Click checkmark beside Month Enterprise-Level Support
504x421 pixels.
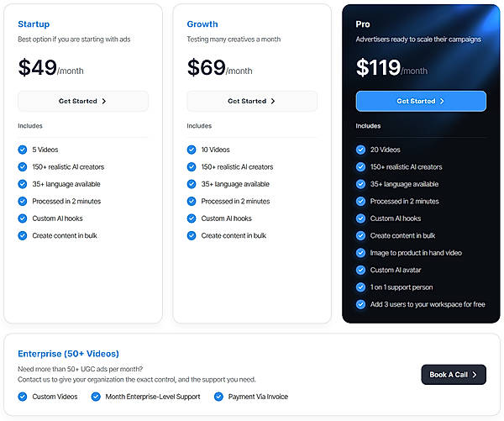[96, 397]
